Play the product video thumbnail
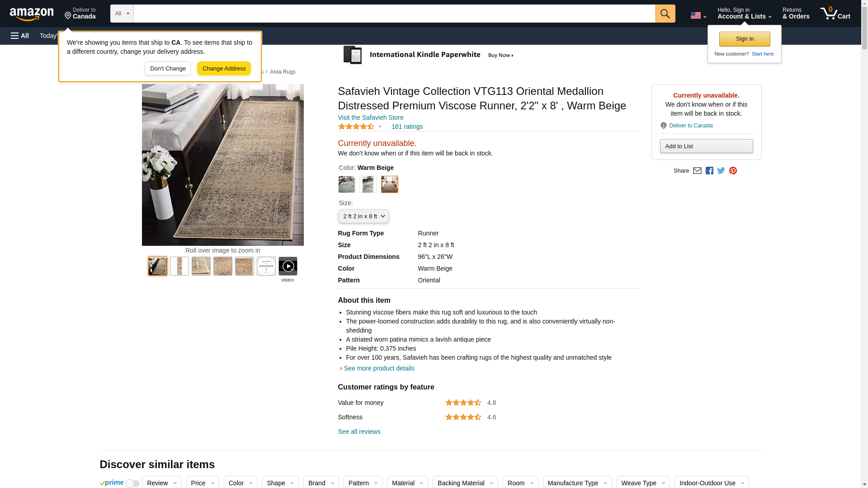The image size is (868, 488). pyautogui.click(x=288, y=267)
